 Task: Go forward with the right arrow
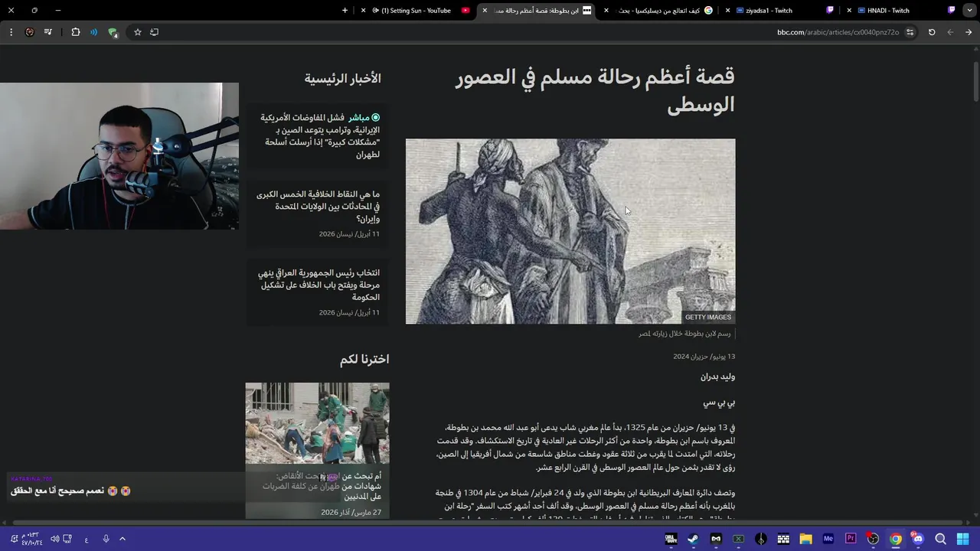point(969,32)
